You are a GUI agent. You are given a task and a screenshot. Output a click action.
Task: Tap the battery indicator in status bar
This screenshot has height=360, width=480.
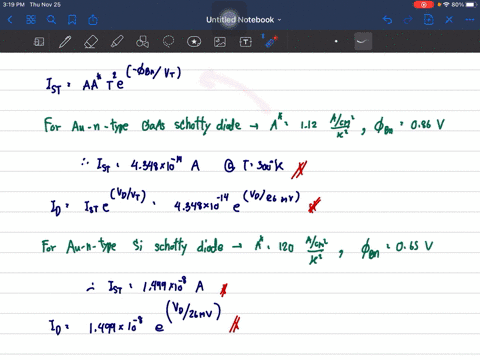[471, 5]
